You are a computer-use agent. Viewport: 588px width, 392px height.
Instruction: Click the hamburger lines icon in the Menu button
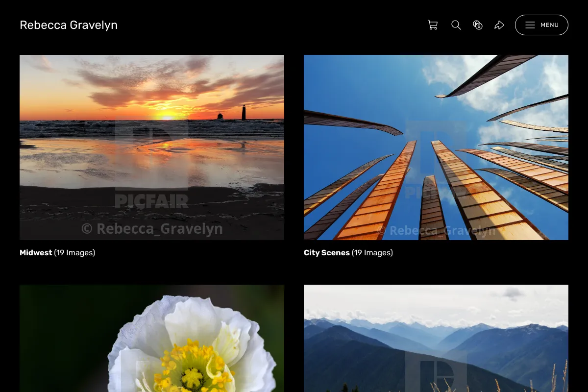pyautogui.click(x=530, y=25)
